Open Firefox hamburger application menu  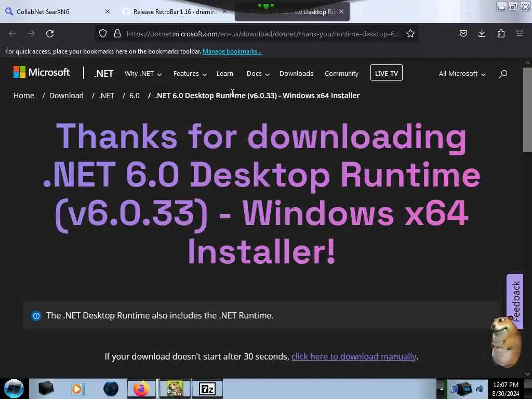click(x=520, y=33)
